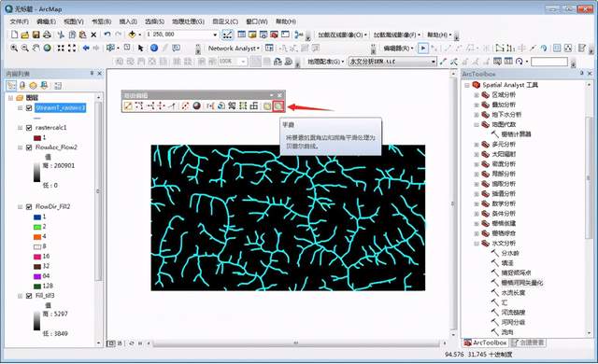
Task: Go back to previous extent blue arrow
Action: (x=86, y=48)
